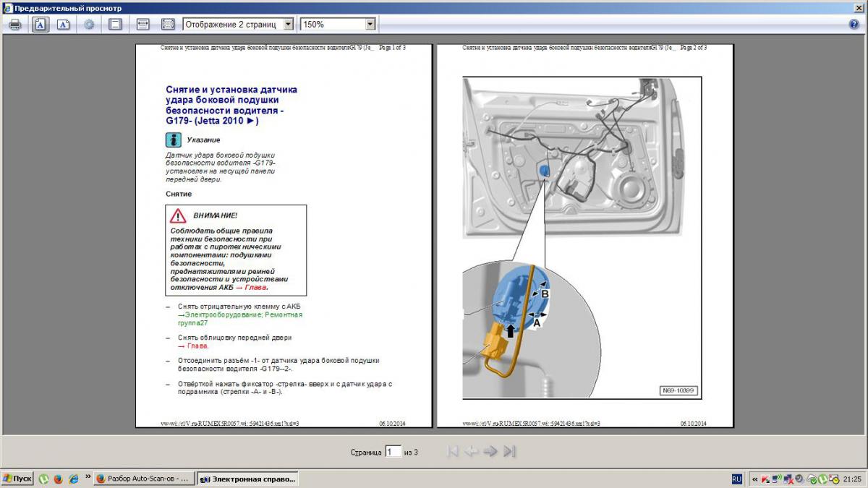Click the red Глава link in the warning box
868x488 pixels.
click(x=256, y=287)
